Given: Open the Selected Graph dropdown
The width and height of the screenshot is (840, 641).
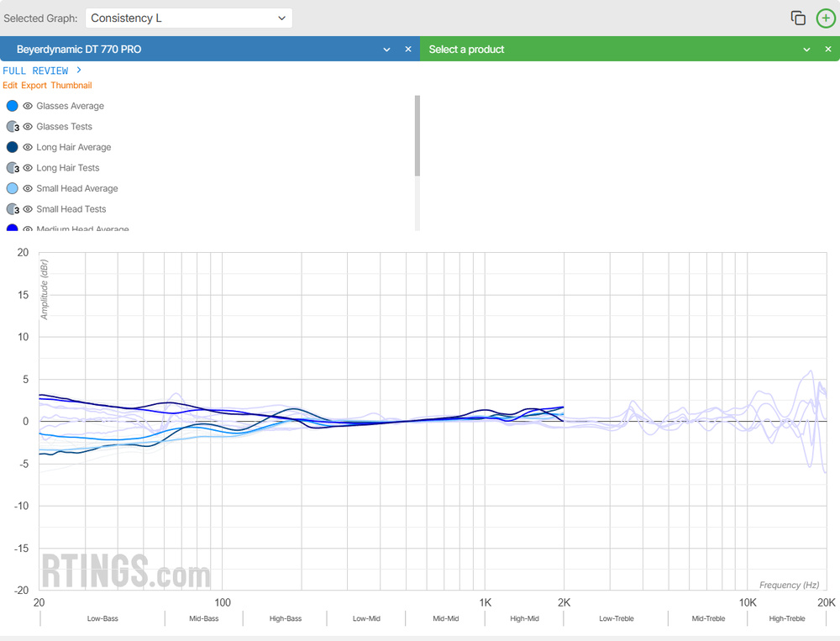Looking at the screenshot, I should click(x=188, y=18).
